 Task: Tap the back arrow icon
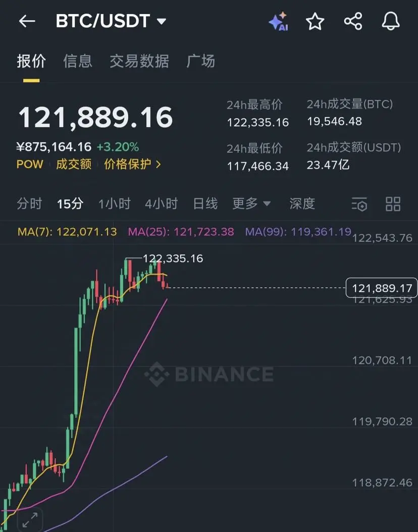(x=27, y=21)
